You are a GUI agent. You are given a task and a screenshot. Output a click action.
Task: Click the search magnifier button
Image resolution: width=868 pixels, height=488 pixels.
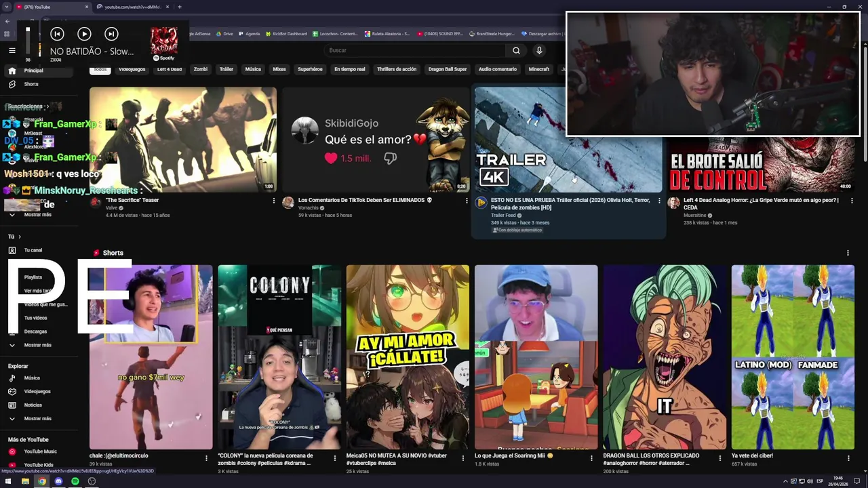tap(516, 50)
